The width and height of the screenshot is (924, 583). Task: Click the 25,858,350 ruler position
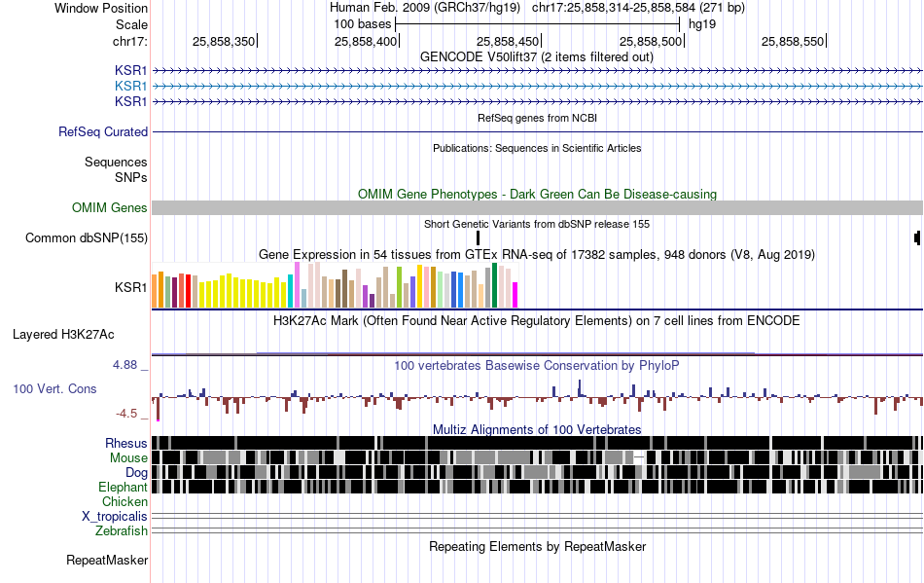(224, 41)
